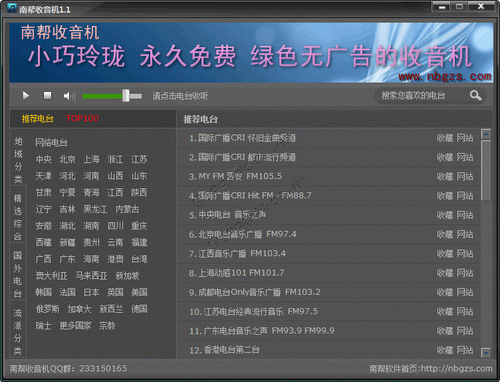This screenshot has width=500, height=382.
Task: Click 收藏 for 中央电台 音乐之声
Action: (x=445, y=215)
